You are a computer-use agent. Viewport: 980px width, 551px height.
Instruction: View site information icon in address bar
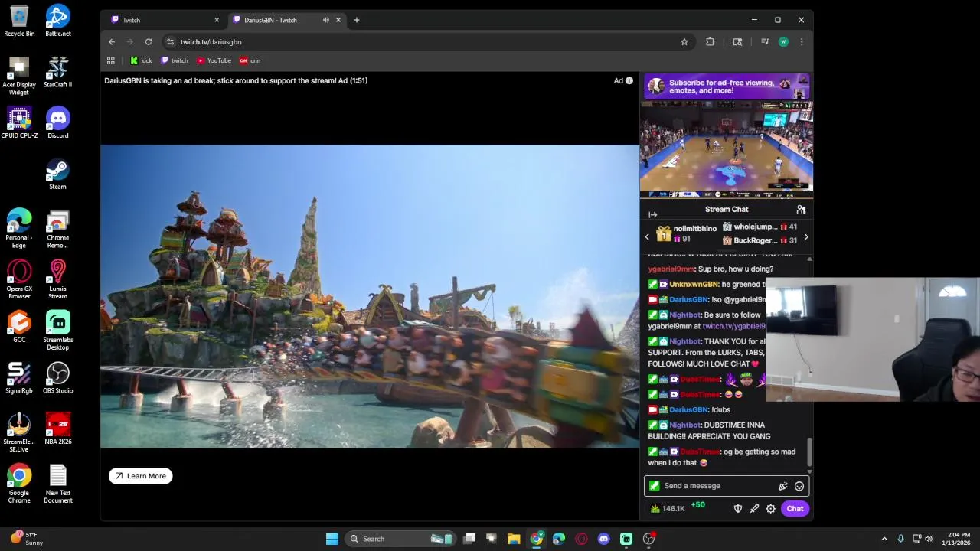[x=170, y=42]
